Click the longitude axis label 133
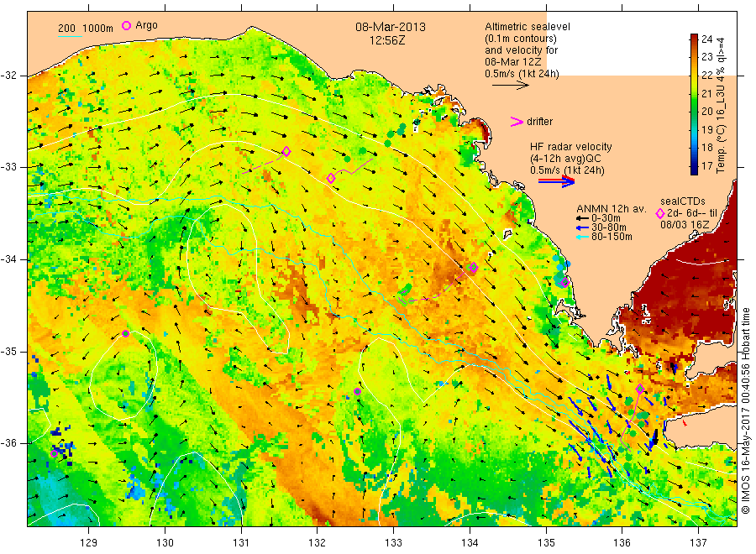756x554 pixels. point(393,543)
